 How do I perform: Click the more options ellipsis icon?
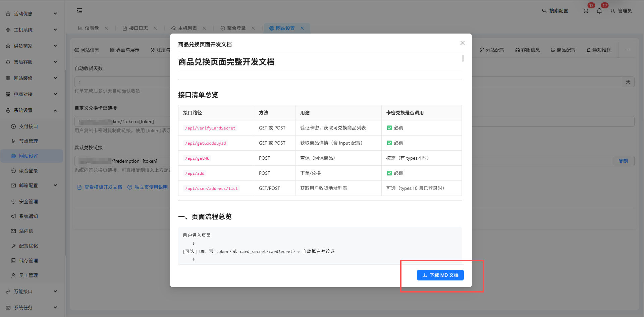(627, 50)
